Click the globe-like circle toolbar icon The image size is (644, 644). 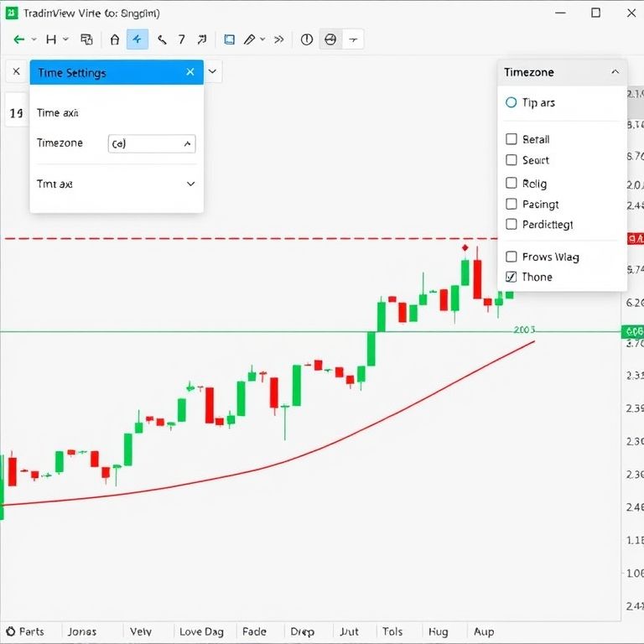330,39
